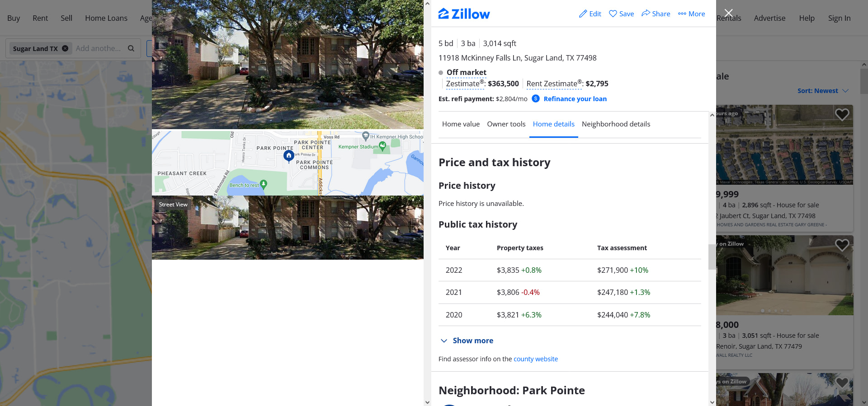Click the $3,806 property tax value
This screenshot has height=406, width=868.
508,292
